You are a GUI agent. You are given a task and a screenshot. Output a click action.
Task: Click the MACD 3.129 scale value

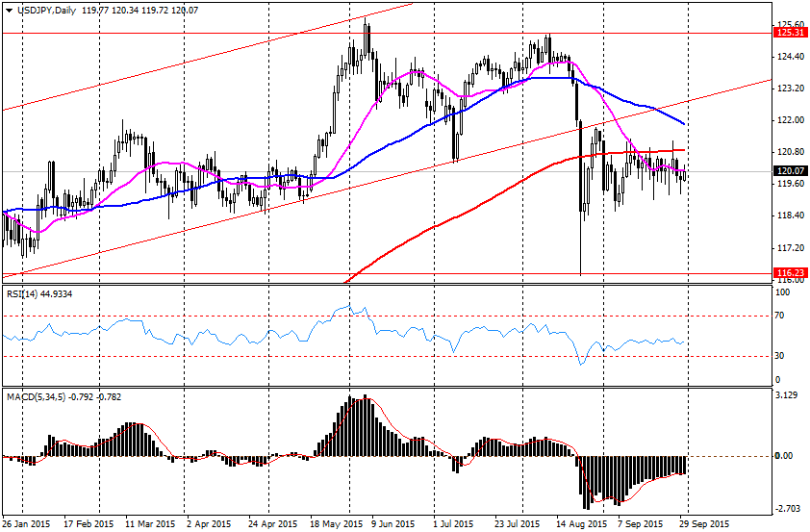(788, 395)
